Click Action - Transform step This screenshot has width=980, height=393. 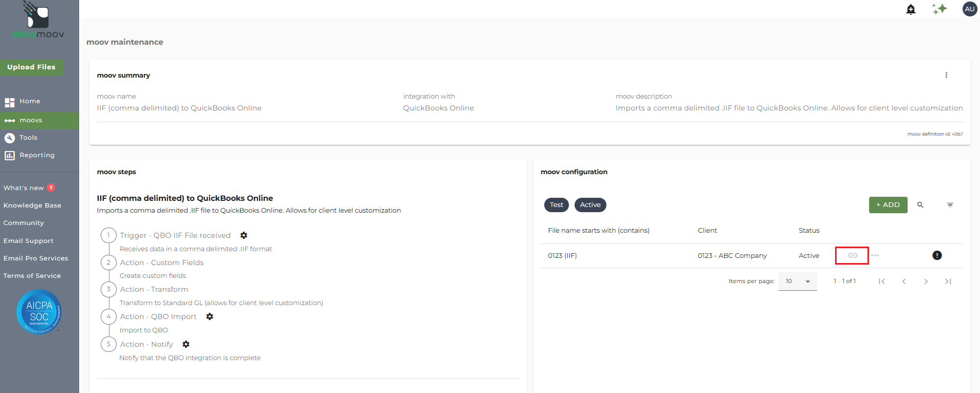tap(154, 289)
